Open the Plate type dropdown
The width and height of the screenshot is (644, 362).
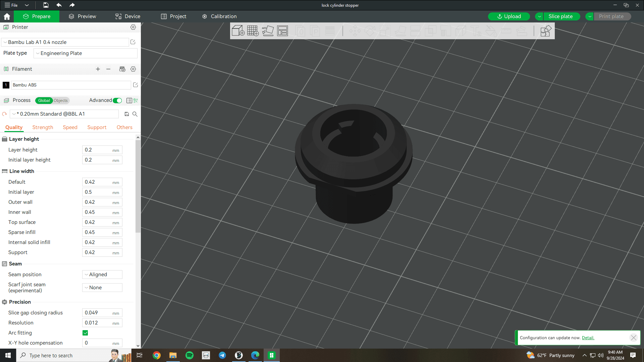coord(86,53)
